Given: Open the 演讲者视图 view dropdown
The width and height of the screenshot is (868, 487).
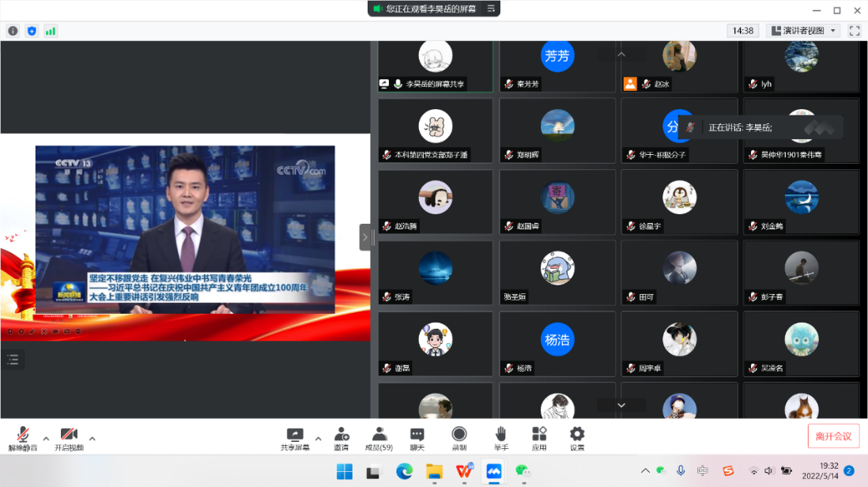Looking at the screenshot, I should pyautogui.click(x=804, y=31).
